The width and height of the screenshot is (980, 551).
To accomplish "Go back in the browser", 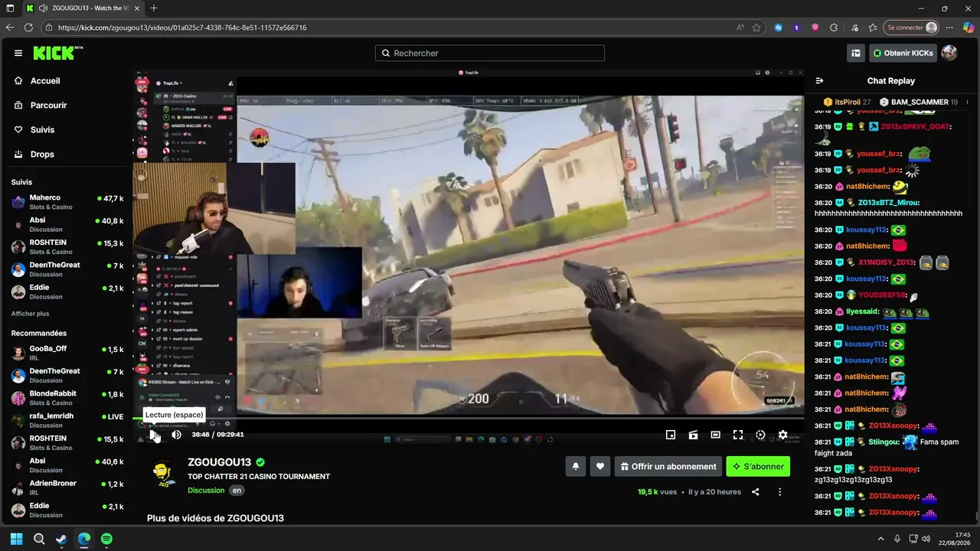I will tap(10, 28).
